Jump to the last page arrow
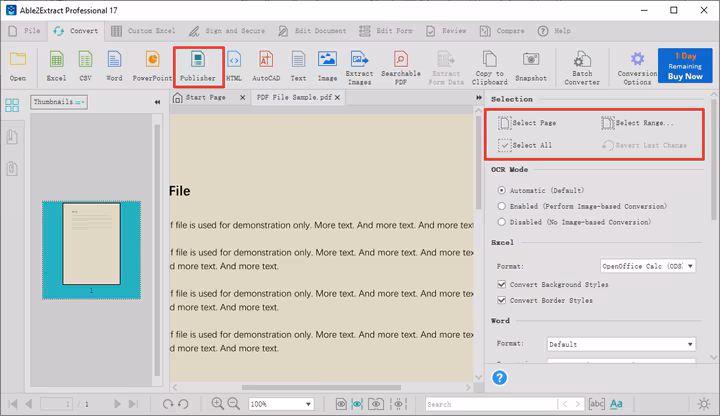 tap(133, 404)
